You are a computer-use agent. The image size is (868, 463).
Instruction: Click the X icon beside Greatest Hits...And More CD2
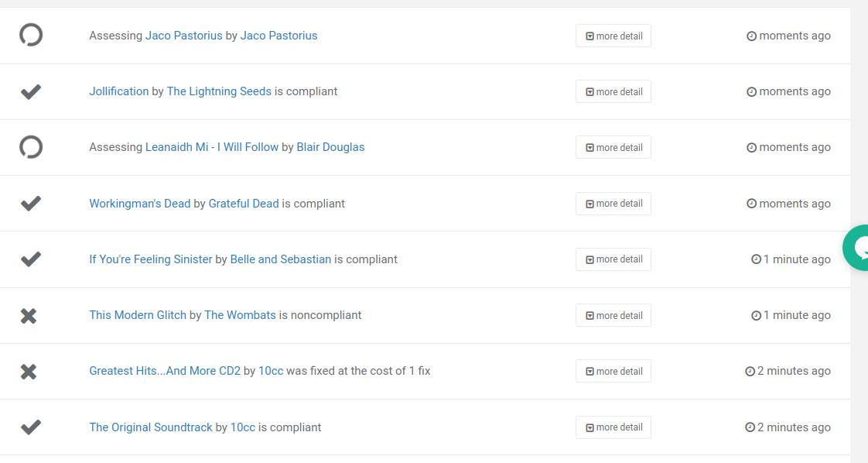coord(29,372)
